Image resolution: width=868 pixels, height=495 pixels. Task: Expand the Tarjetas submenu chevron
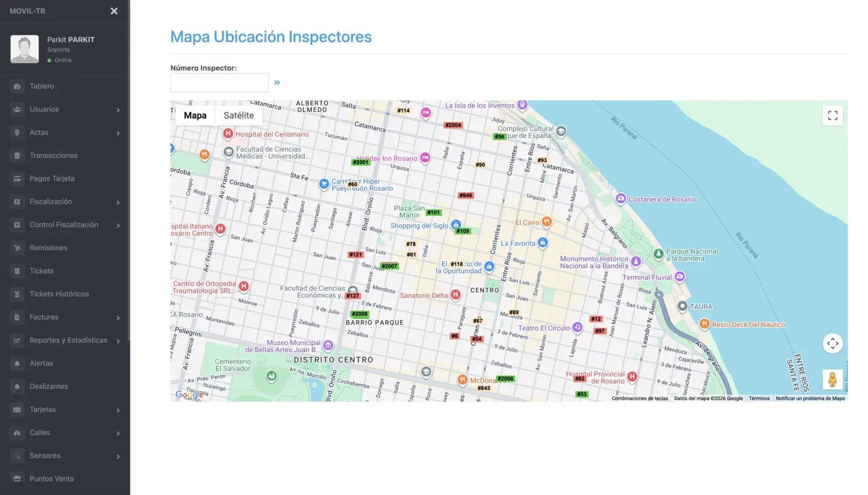coord(118,410)
